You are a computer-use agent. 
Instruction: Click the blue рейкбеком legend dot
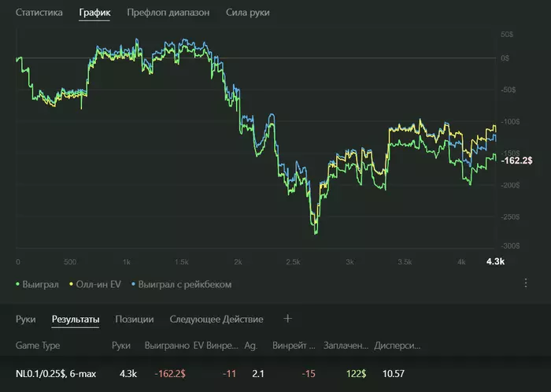point(133,284)
